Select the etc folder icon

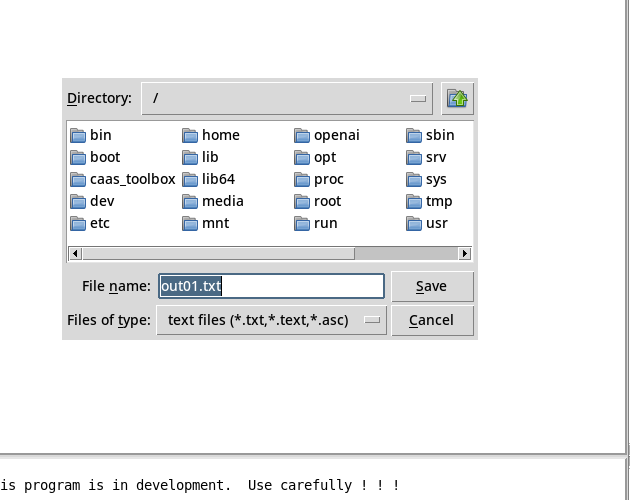click(78, 223)
